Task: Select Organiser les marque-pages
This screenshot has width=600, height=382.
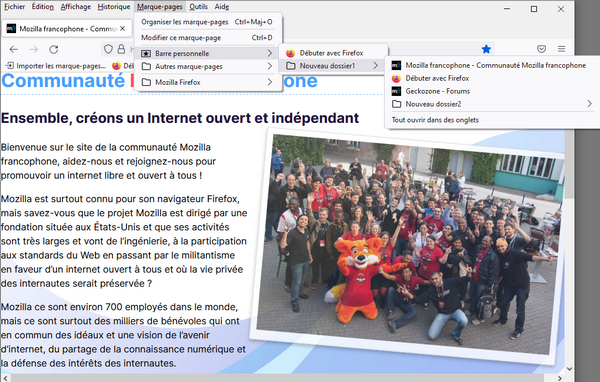Action: [208, 22]
